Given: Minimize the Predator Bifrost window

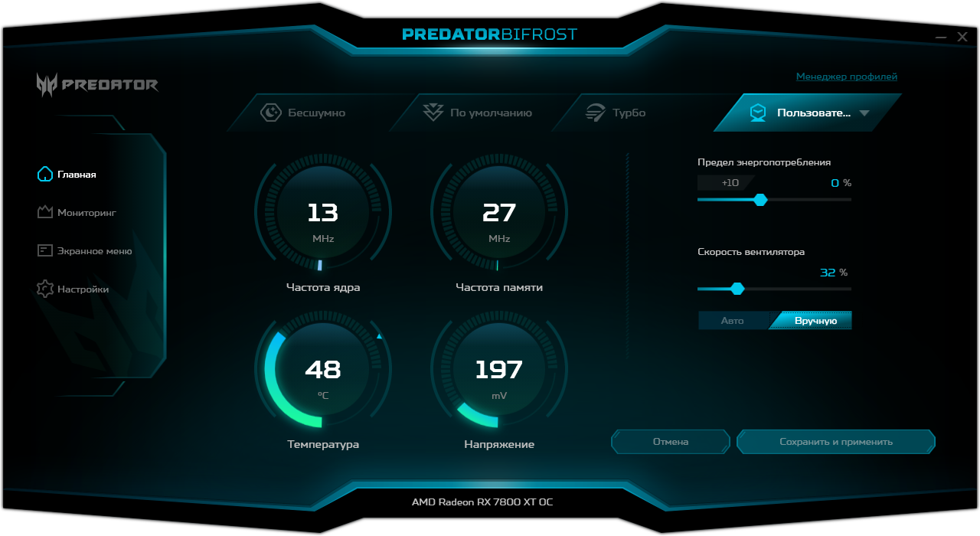Looking at the screenshot, I should pos(942,37).
